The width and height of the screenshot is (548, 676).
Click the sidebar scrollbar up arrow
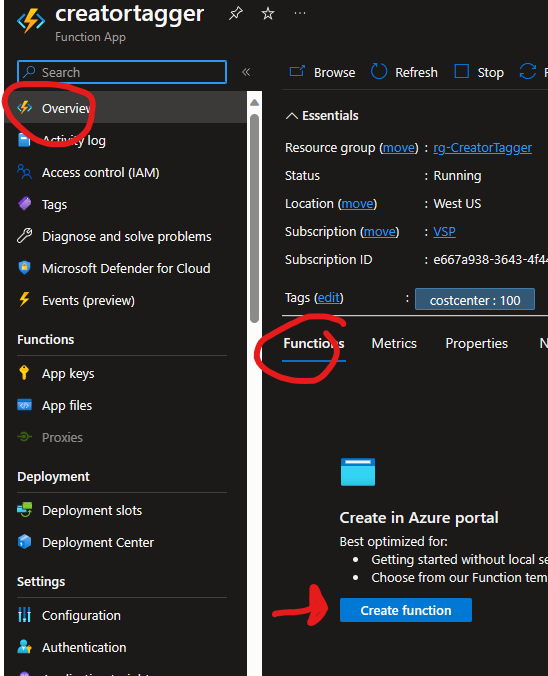(x=254, y=103)
